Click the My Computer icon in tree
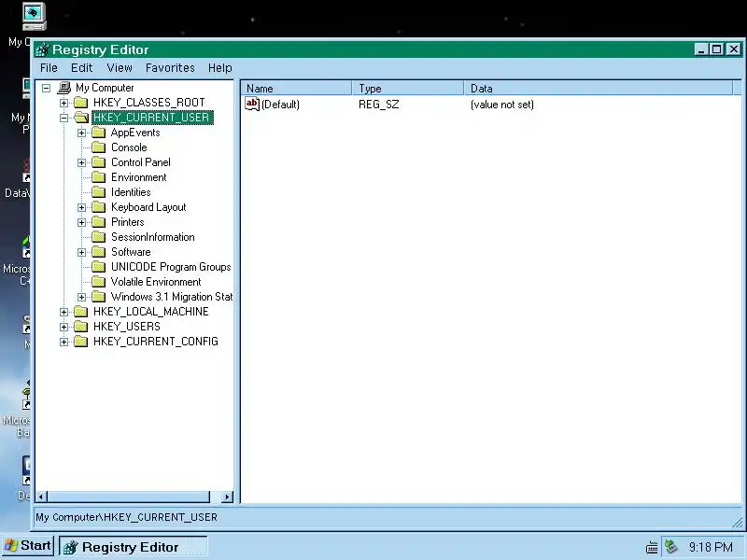This screenshot has height=560, width=747. pos(64,88)
